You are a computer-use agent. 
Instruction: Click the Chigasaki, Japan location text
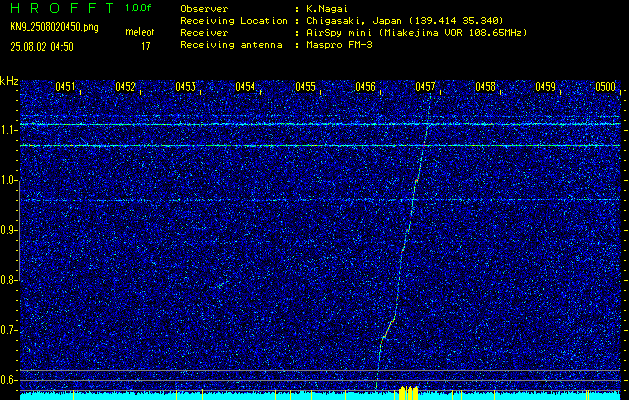[x=405, y=21]
